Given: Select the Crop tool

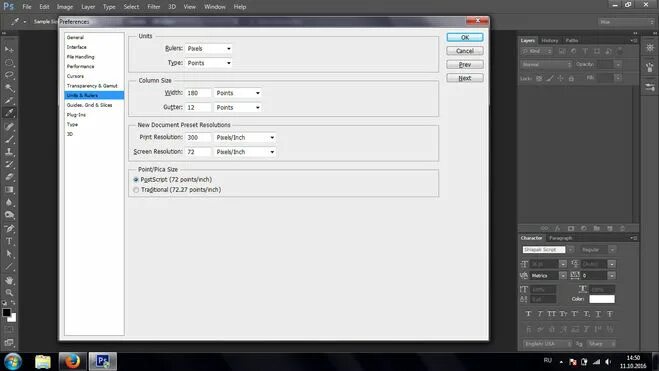Looking at the screenshot, I should (x=9, y=100).
